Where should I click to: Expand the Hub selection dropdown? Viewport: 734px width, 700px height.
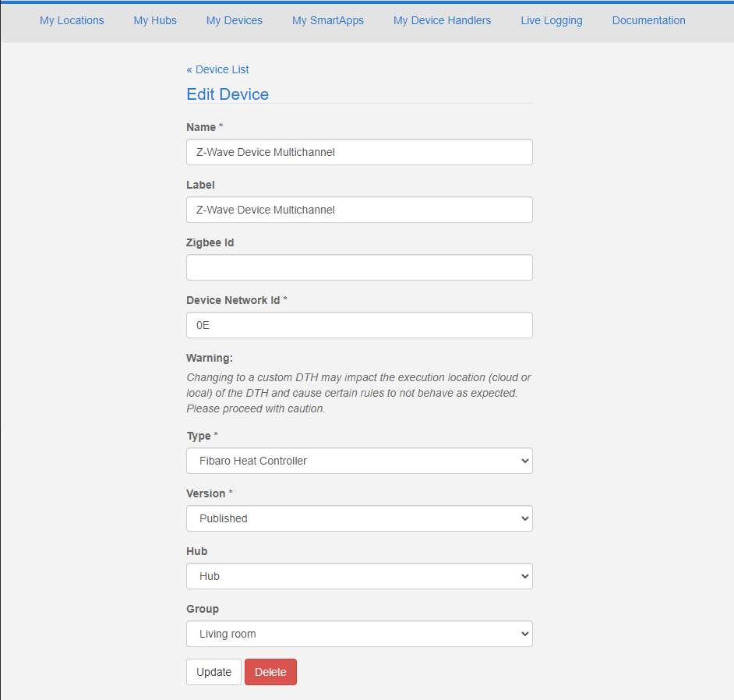click(x=359, y=576)
